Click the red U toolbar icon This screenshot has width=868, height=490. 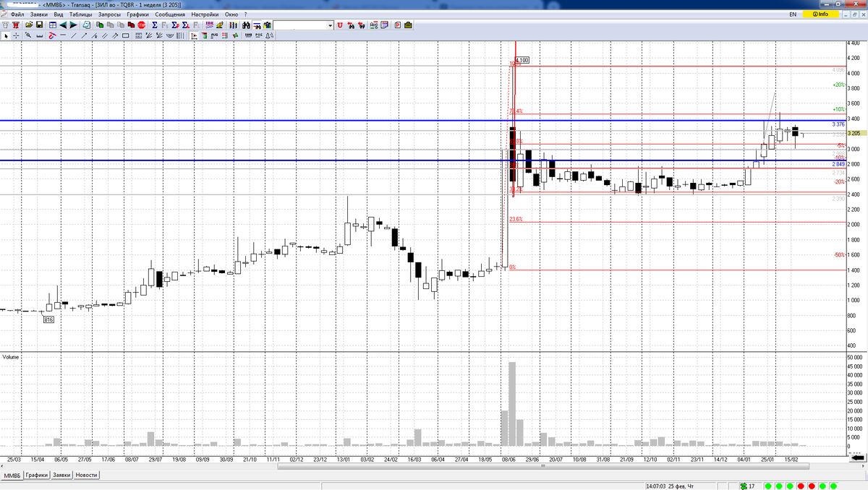[x=339, y=25]
